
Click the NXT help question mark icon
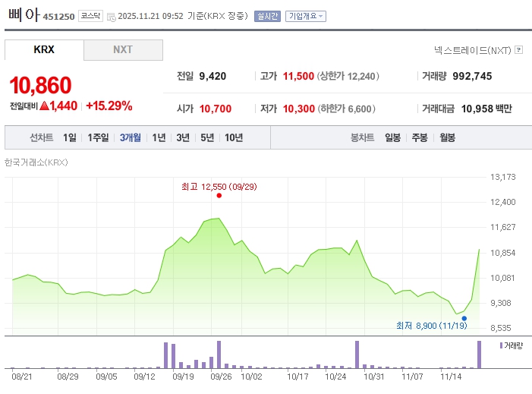(519, 50)
